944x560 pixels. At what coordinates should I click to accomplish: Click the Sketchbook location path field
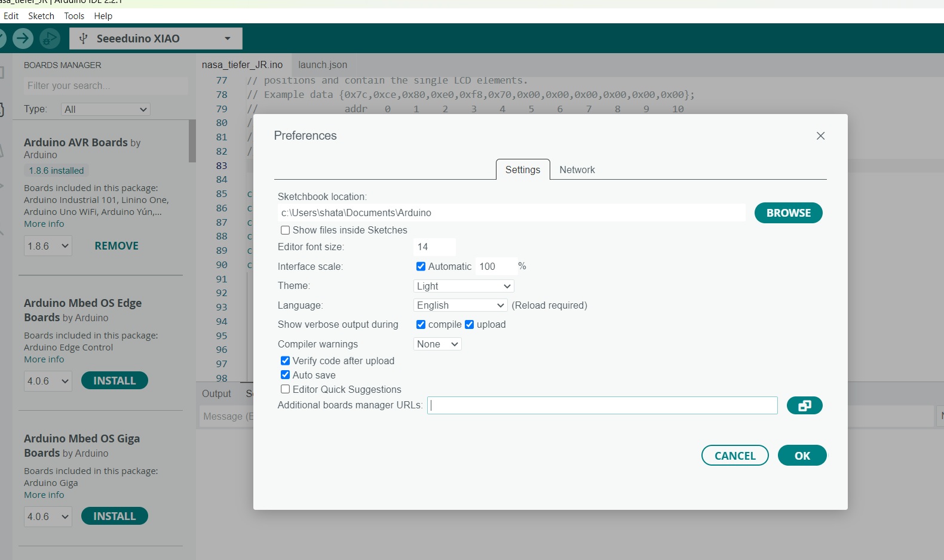click(511, 213)
